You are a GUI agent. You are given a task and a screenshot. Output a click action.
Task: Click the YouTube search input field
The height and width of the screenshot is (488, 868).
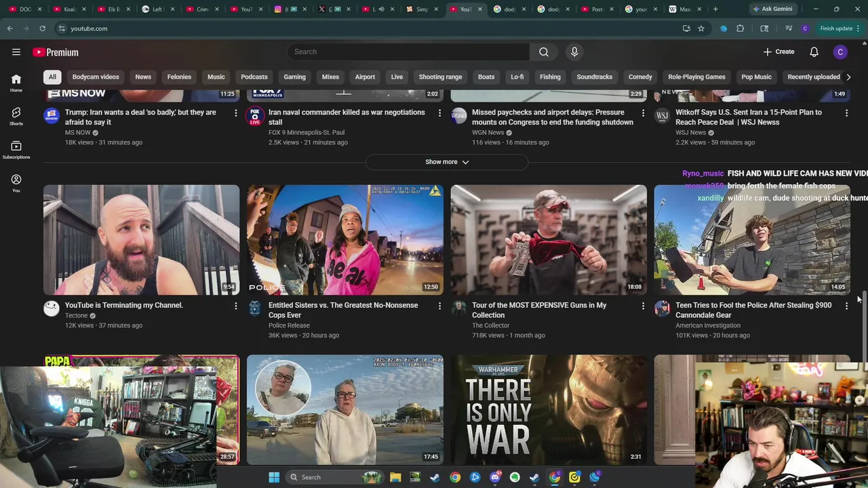[408, 52]
